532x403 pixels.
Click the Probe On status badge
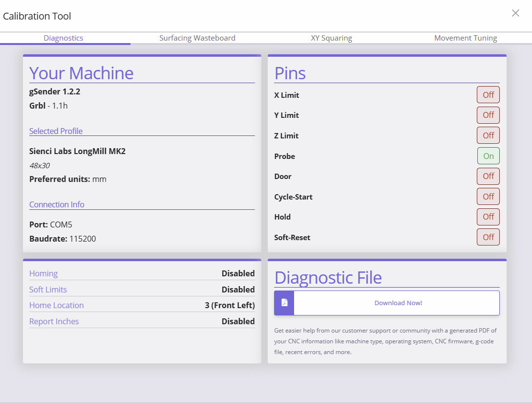[x=488, y=156]
